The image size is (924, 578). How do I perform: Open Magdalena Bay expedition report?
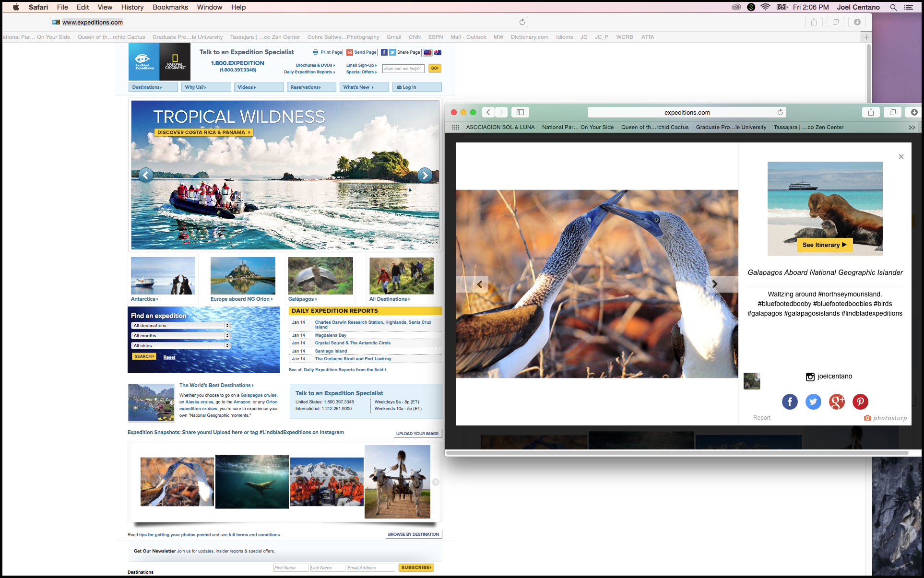pyautogui.click(x=331, y=335)
